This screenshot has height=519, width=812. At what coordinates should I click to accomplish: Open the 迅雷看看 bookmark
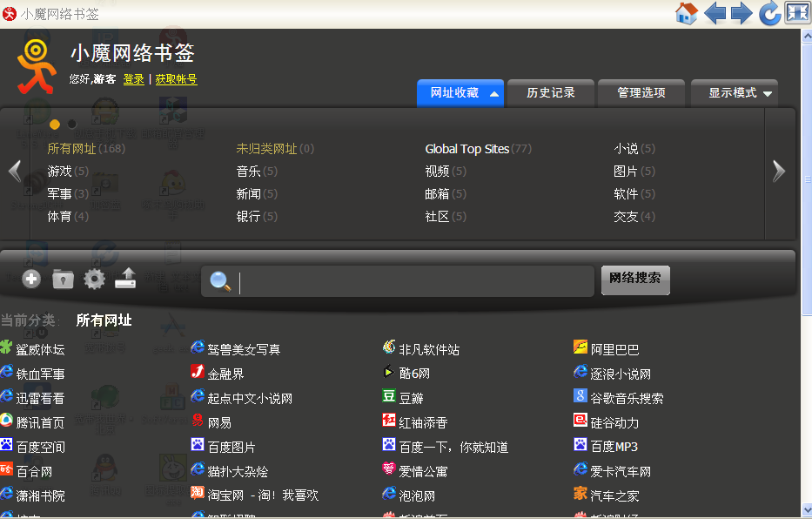(x=40, y=398)
